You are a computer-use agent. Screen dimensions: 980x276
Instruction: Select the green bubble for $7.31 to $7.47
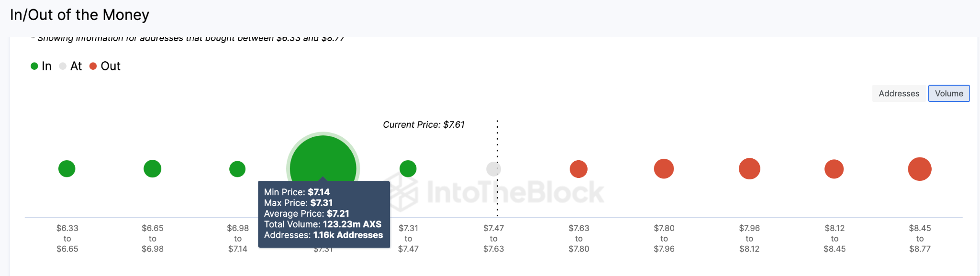408,168
